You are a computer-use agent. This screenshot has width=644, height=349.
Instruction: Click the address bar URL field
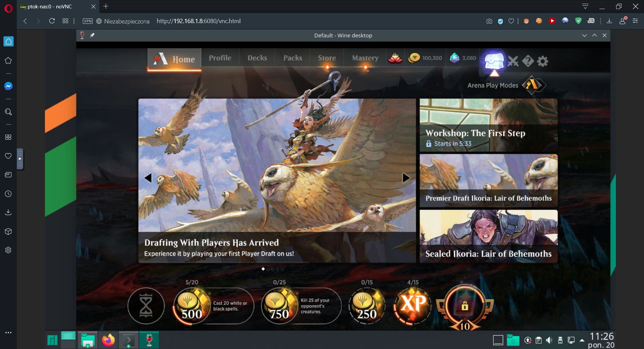point(198,21)
